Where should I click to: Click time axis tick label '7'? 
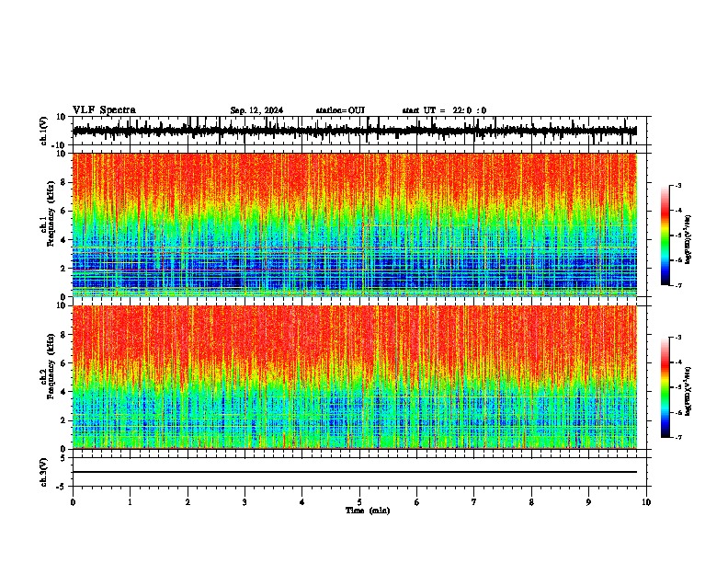tap(474, 502)
